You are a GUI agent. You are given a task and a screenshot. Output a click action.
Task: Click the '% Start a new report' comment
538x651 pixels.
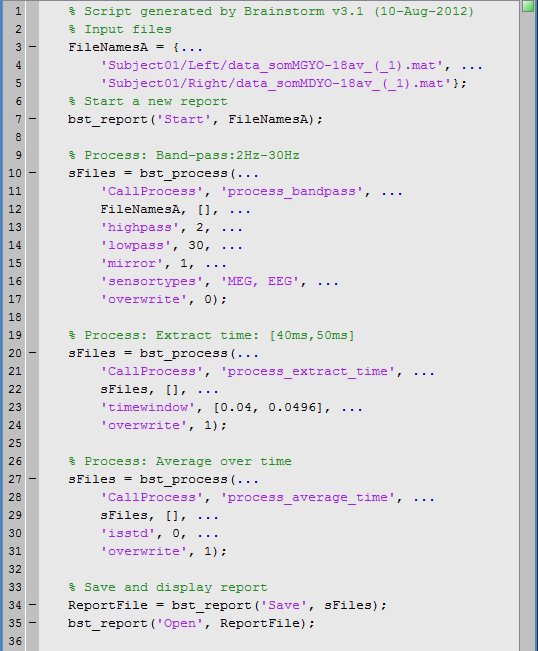point(148,101)
